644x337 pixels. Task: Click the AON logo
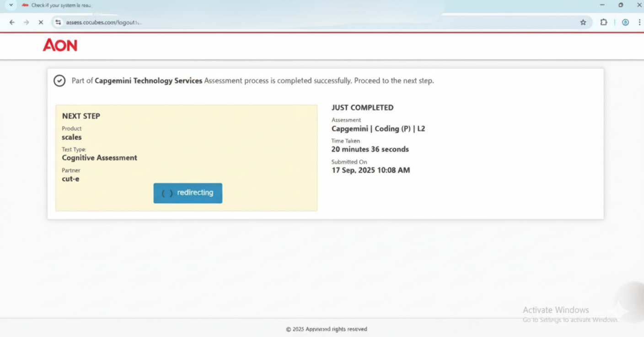pos(60,45)
